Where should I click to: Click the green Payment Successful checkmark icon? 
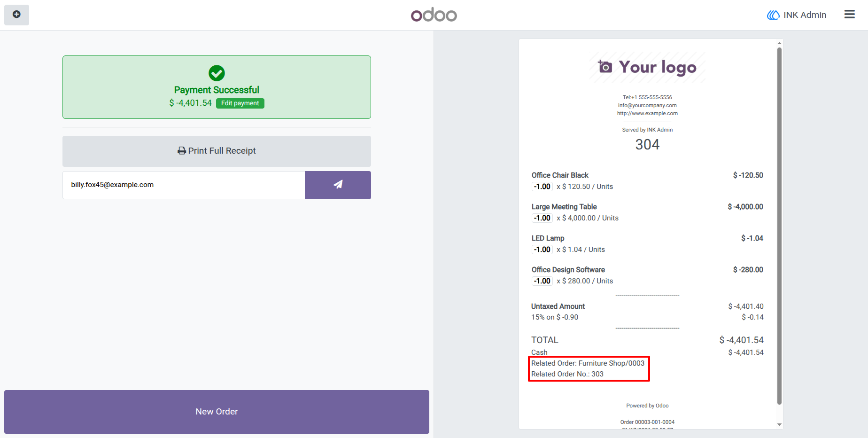coord(217,73)
